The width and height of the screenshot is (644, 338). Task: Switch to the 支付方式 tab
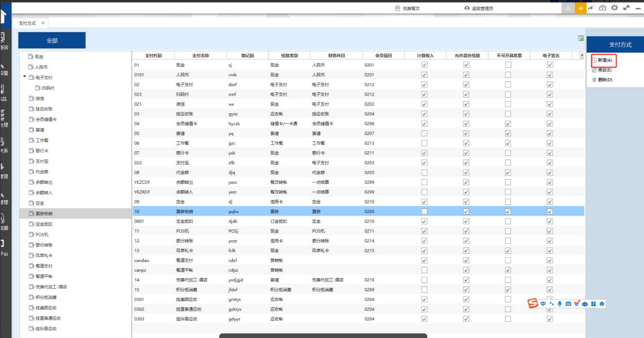click(28, 23)
